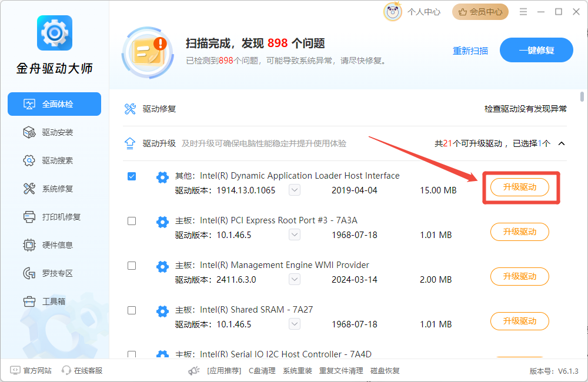Screen dimensions: 588x382
Task: Click 升级驱动 for PCI Express Root Port #3
Action: pyautogui.click(x=520, y=232)
